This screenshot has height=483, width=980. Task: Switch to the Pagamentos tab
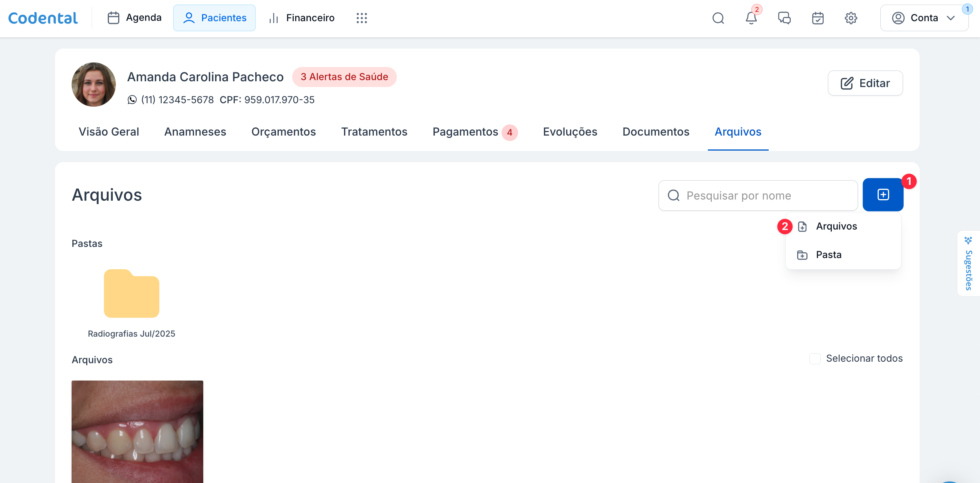coord(465,132)
